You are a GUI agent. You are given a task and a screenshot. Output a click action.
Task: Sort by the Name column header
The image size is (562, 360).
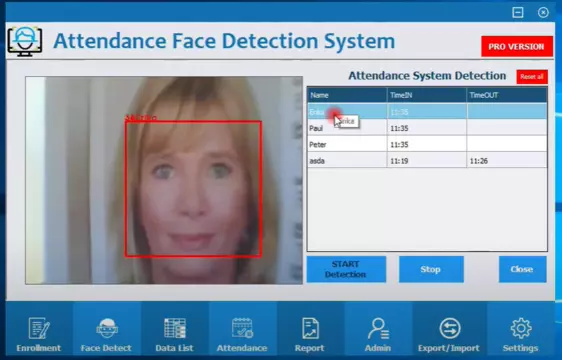coord(347,95)
